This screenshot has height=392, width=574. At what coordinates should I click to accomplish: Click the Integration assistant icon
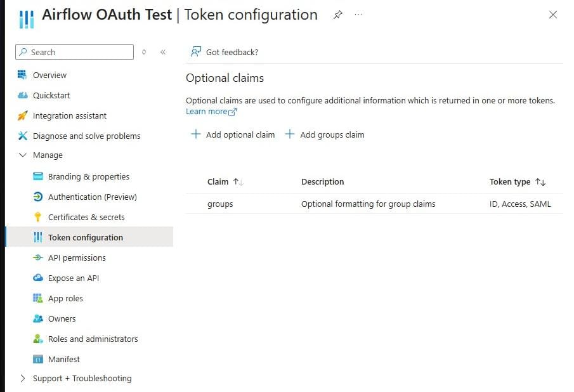(23, 115)
